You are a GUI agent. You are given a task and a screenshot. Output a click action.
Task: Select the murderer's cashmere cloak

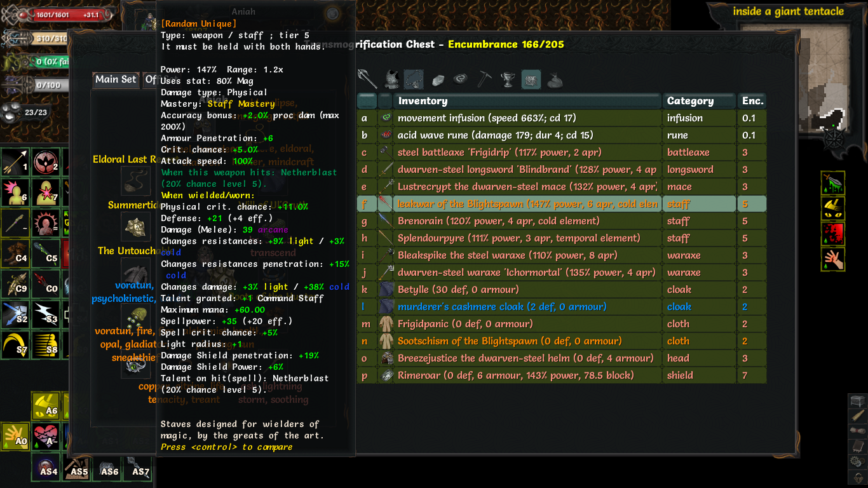pyautogui.click(x=562, y=307)
